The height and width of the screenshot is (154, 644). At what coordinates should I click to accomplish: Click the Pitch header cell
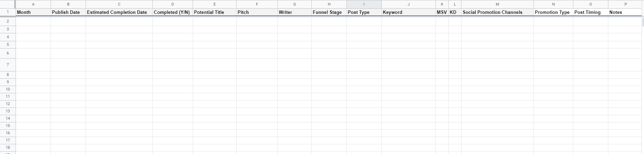(x=257, y=12)
